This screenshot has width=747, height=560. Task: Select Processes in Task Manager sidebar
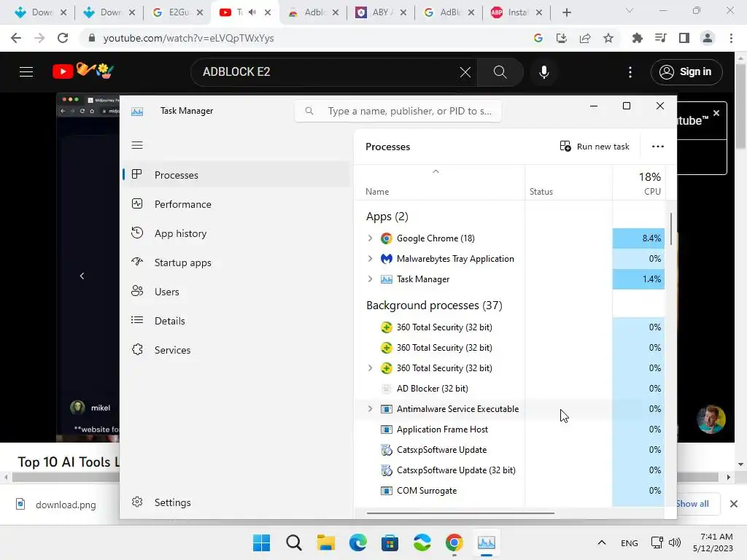pyautogui.click(x=236, y=175)
